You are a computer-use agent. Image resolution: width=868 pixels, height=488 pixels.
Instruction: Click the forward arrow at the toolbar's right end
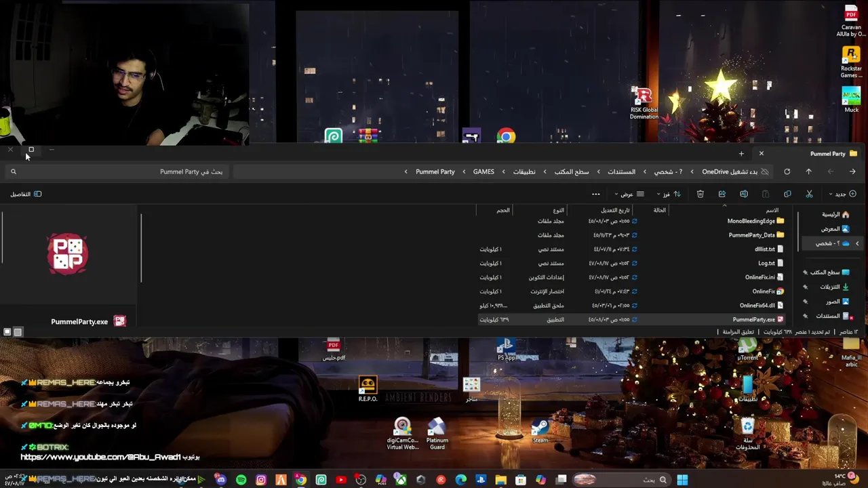pyautogui.click(x=852, y=172)
